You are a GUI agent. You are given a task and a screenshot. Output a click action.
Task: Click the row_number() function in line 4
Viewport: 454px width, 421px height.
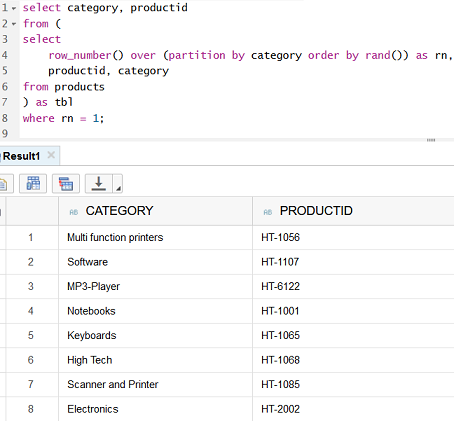pos(86,55)
